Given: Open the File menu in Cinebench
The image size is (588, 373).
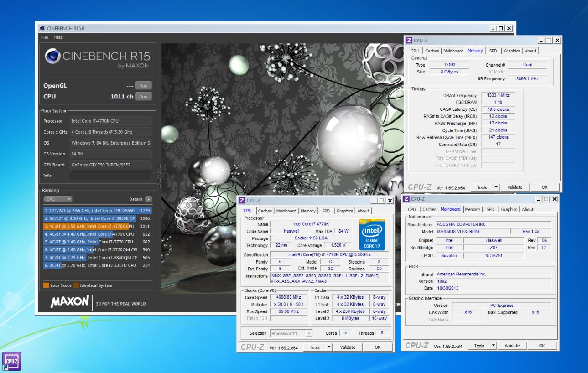Looking at the screenshot, I should [44, 37].
